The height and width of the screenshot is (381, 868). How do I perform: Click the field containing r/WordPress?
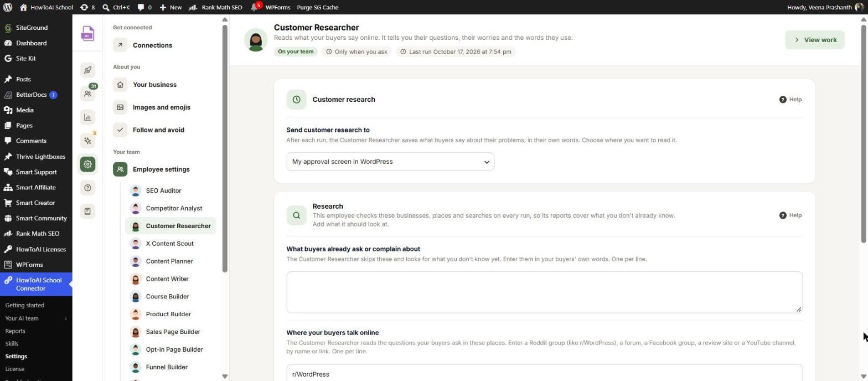[x=544, y=374]
